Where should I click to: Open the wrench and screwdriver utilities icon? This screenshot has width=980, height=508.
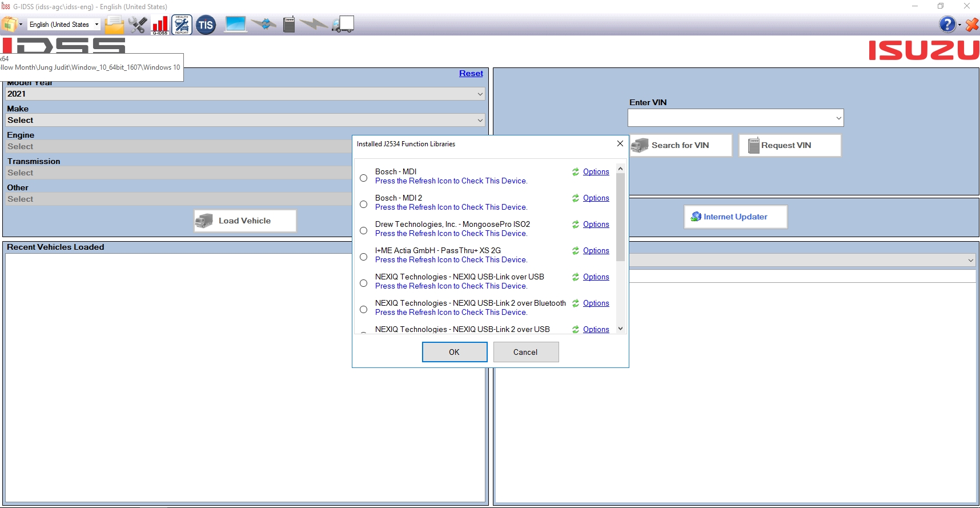pos(137,25)
